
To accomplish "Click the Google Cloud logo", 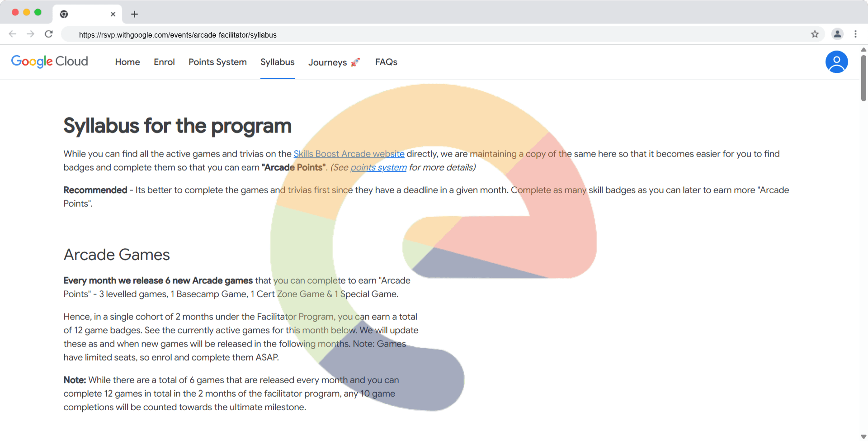I will pos(50,62).
